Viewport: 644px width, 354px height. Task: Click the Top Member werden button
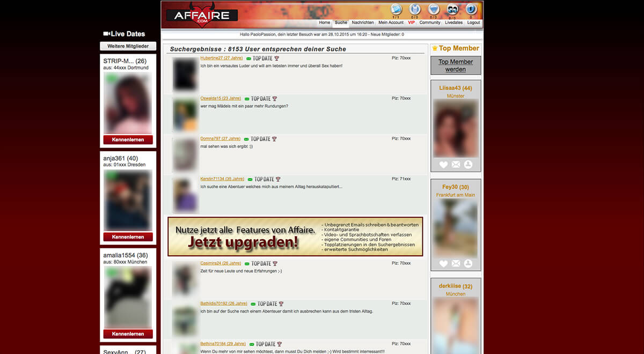pyautogui.click(x=456, y=65)
